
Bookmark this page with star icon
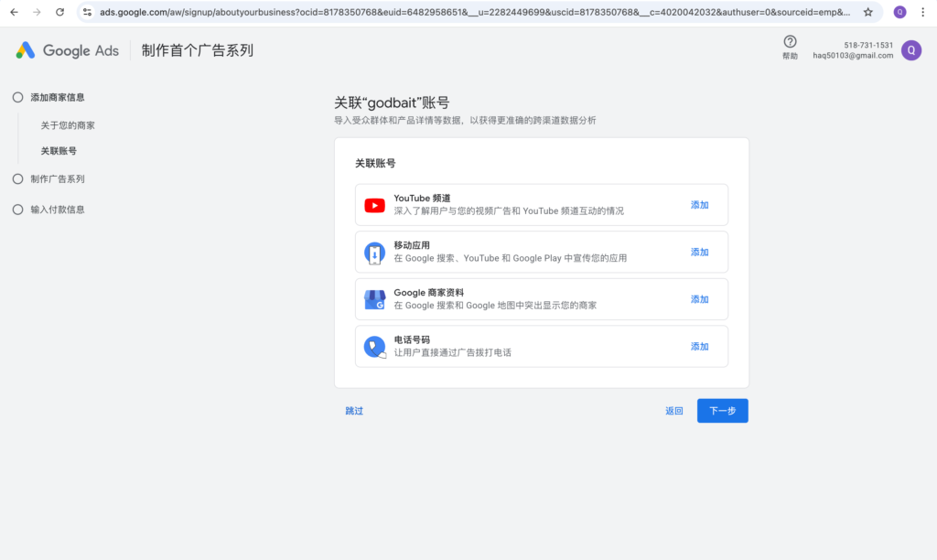point(867,12)
